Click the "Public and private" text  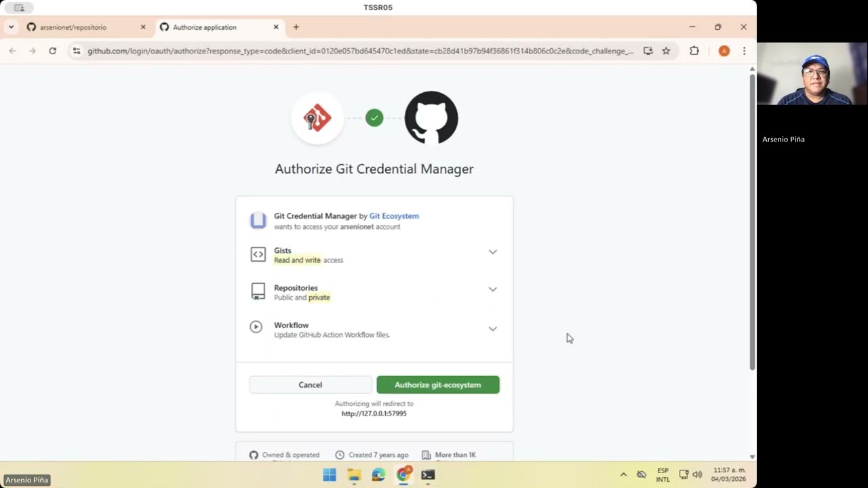(x=302, y=298)
